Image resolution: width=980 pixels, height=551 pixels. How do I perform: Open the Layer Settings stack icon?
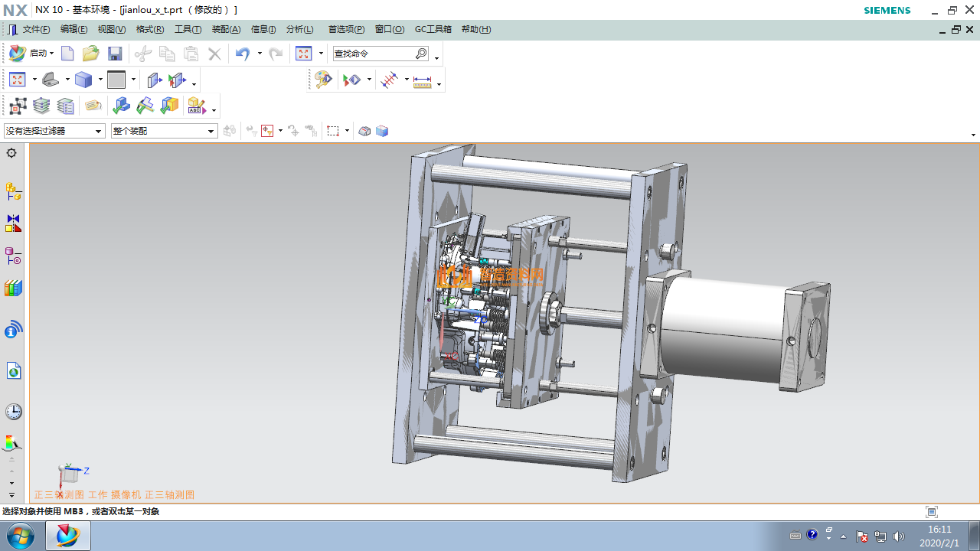pos(41,106)
